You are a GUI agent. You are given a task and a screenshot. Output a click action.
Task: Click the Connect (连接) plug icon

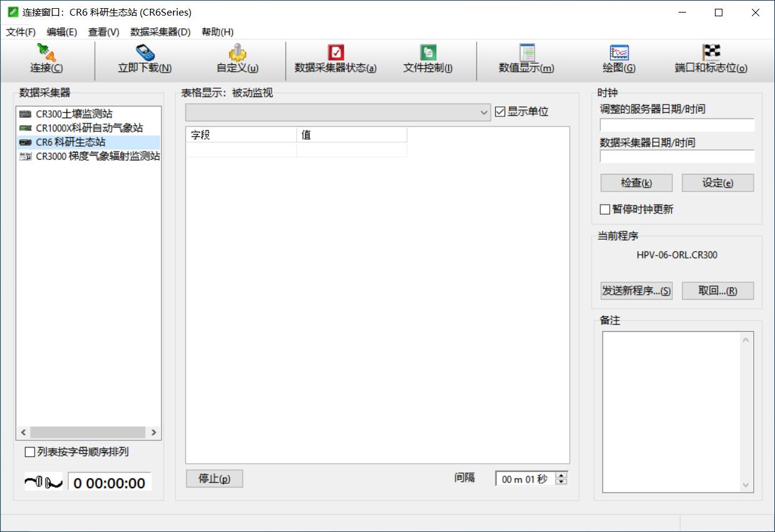47,53
